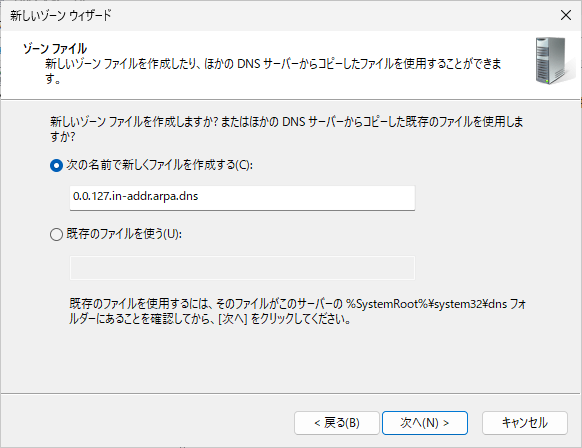Click the ゾーン ファイル bold heading
The image size is (582, 448).
click(x=55, y=49)
